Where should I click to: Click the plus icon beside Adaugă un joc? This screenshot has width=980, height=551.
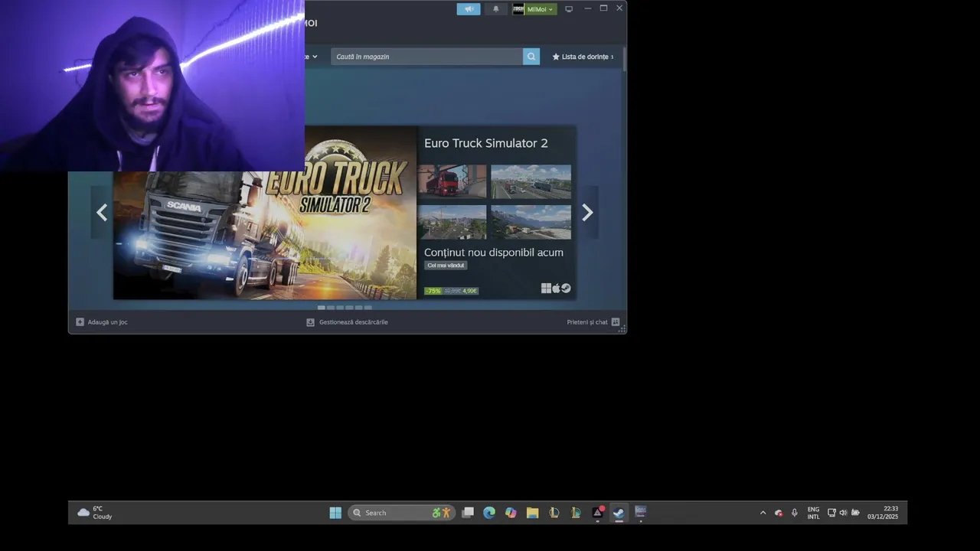[80, 322]
